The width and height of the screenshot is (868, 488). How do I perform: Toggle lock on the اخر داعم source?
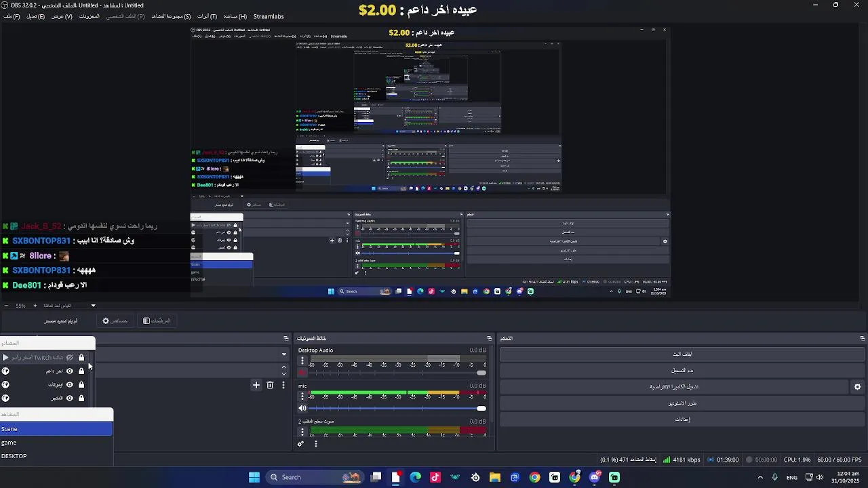coord(81,371)
